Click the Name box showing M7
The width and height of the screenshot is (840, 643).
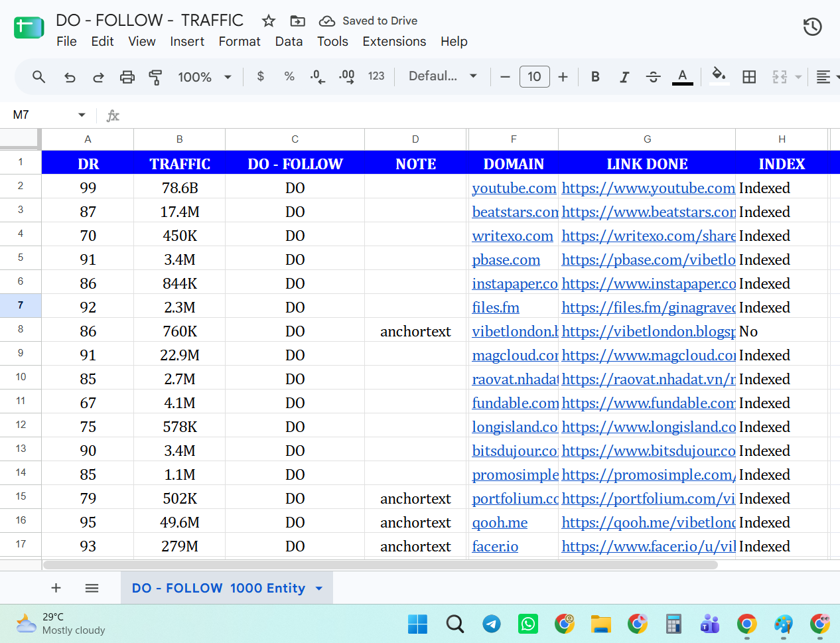coord(40,115)
